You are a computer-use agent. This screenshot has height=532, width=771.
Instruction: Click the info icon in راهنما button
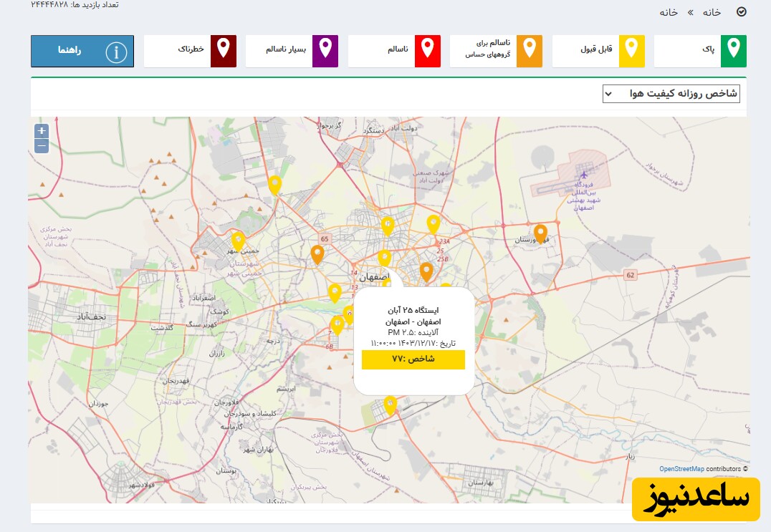click(x=116, y=52)
